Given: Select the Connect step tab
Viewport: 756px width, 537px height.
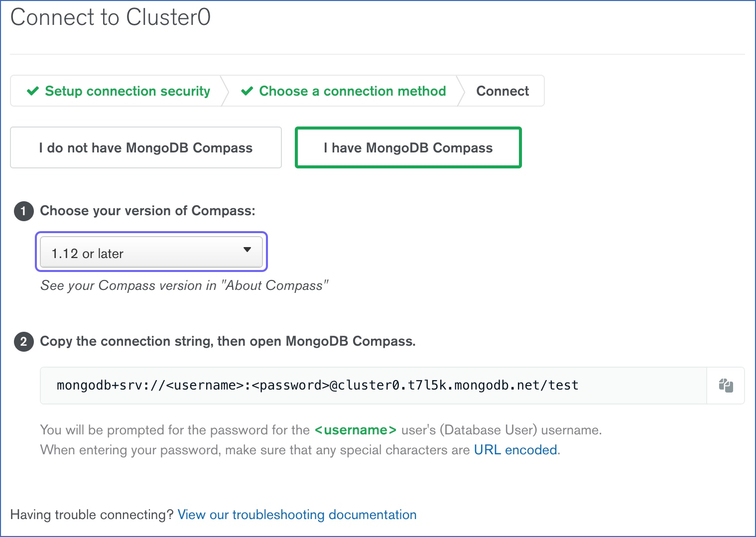Looking at the screenshot, I should (503, 91).
